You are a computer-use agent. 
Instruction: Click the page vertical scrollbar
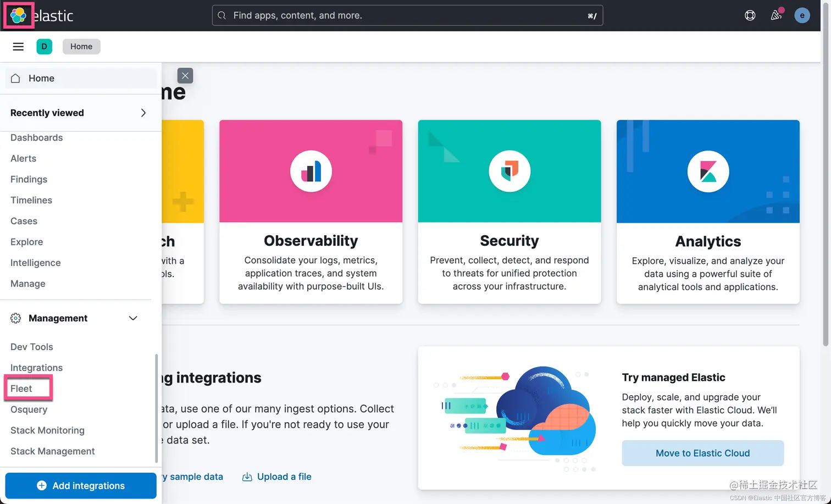click(x=826, y=176)
